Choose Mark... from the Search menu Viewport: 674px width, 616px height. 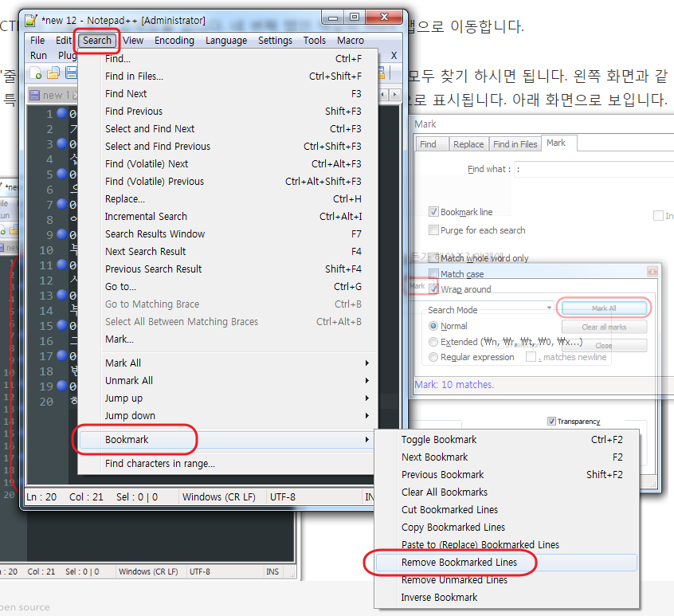[226, 339]
